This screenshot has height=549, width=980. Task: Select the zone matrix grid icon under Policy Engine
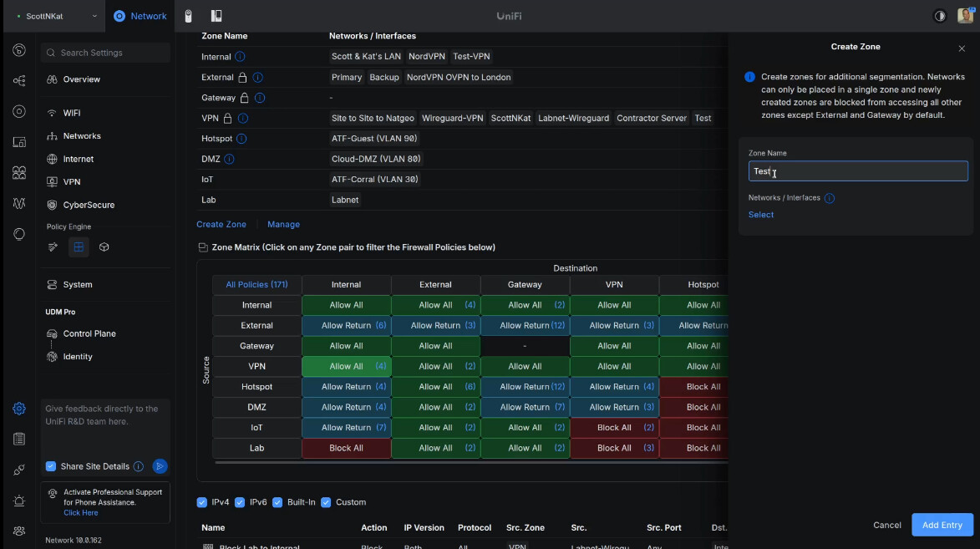click(x=79, y=247)
